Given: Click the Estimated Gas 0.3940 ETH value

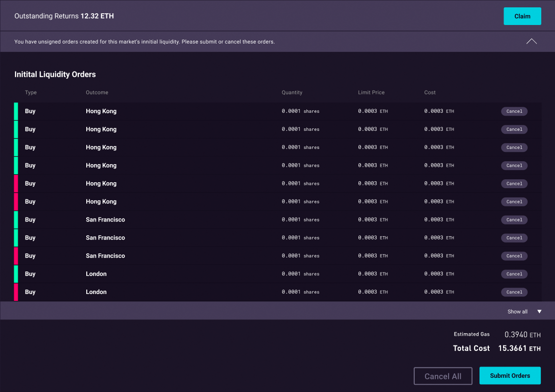Looking at the screenshot, I should pos(522,334).
